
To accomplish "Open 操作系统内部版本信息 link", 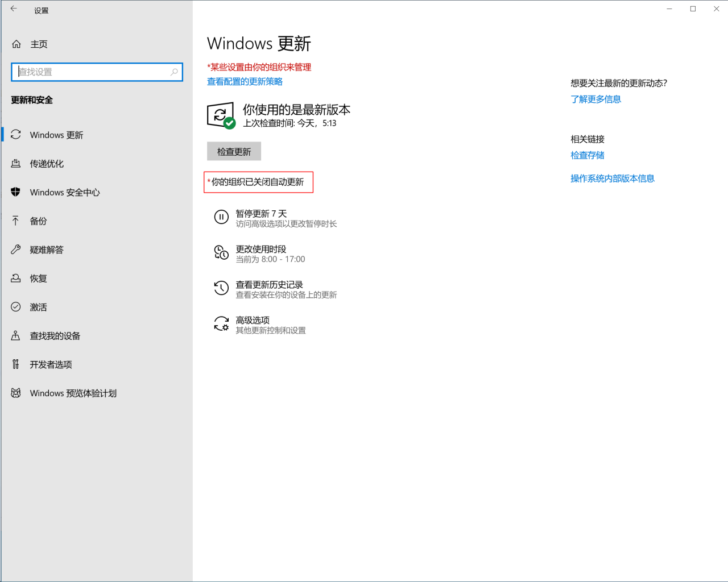I will coord(613,178).
